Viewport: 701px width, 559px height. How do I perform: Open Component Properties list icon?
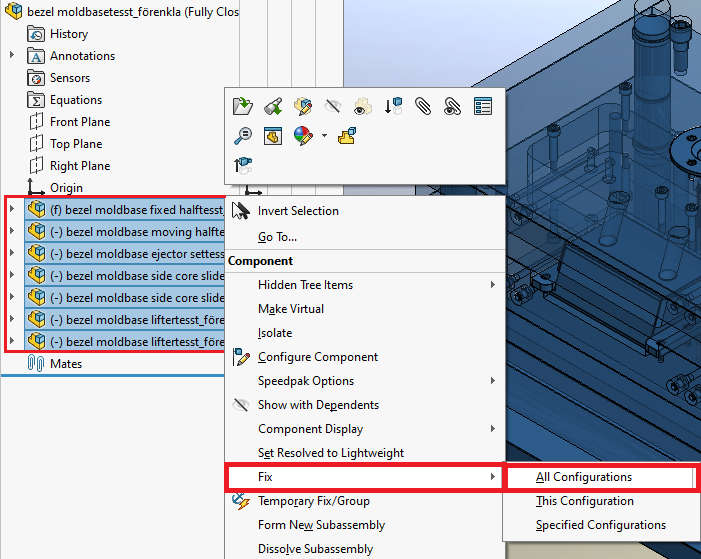pyautogui.click(x=482, y=106)
